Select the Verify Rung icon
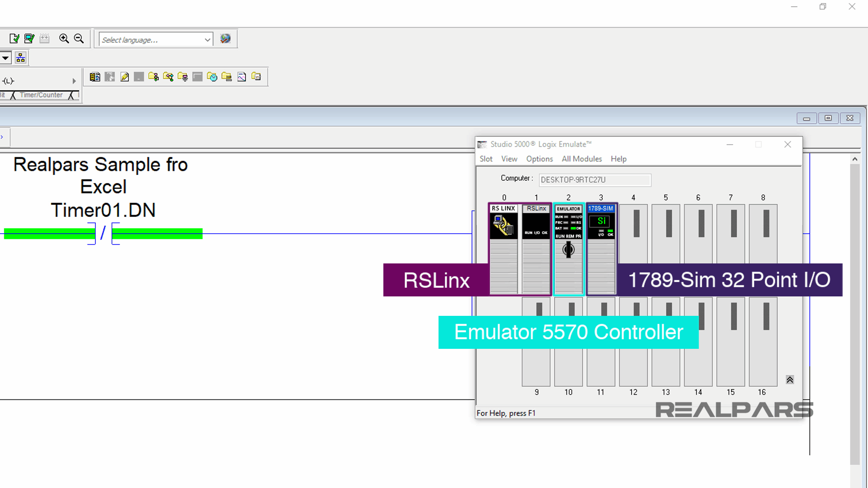Image resolution: width=868 pixels, height=488 pixels. (x=14, y=38)
